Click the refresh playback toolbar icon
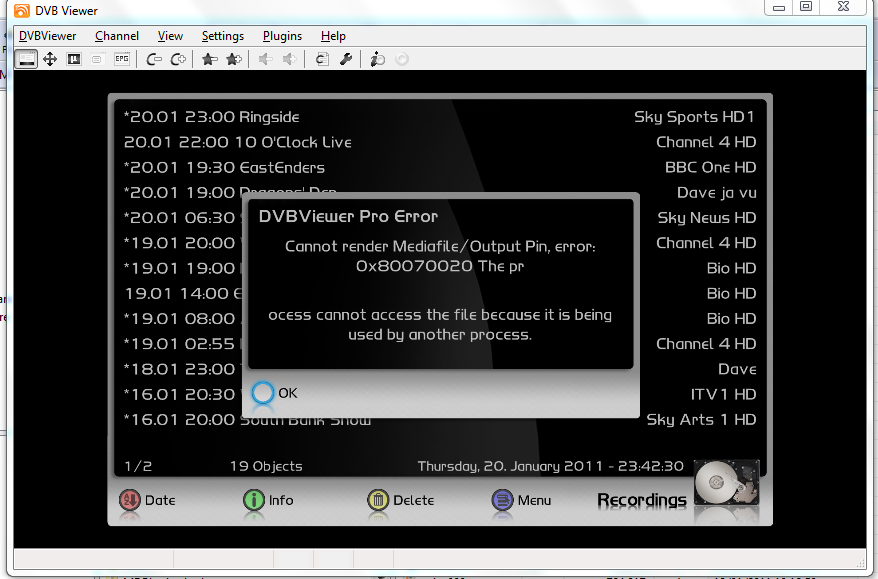 [x=322, y=59]
